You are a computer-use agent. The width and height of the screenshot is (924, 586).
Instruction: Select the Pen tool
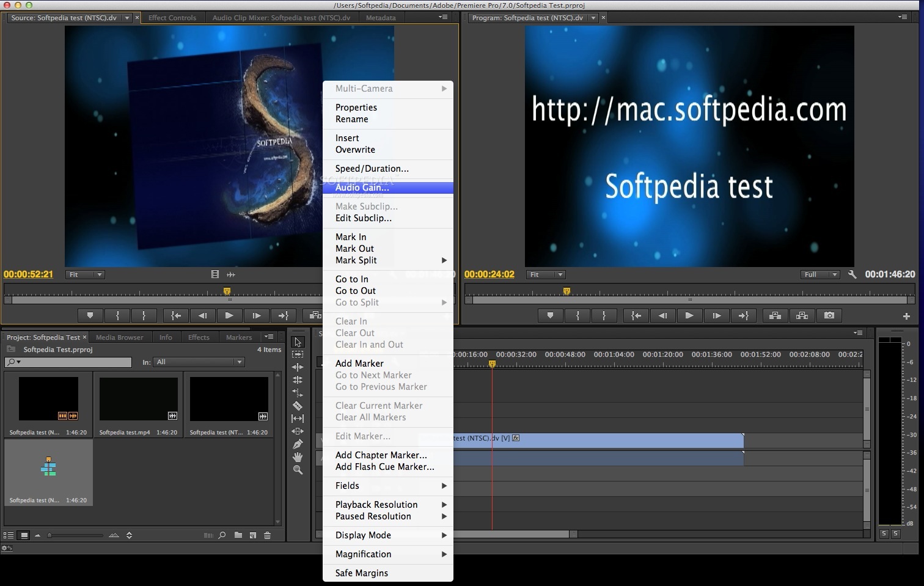(x=298, y=444)
